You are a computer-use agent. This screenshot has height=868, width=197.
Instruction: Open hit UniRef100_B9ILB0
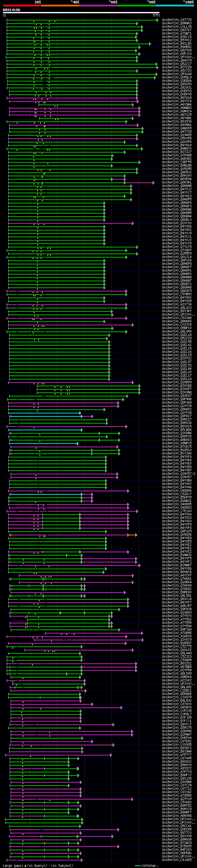point(177,44)
